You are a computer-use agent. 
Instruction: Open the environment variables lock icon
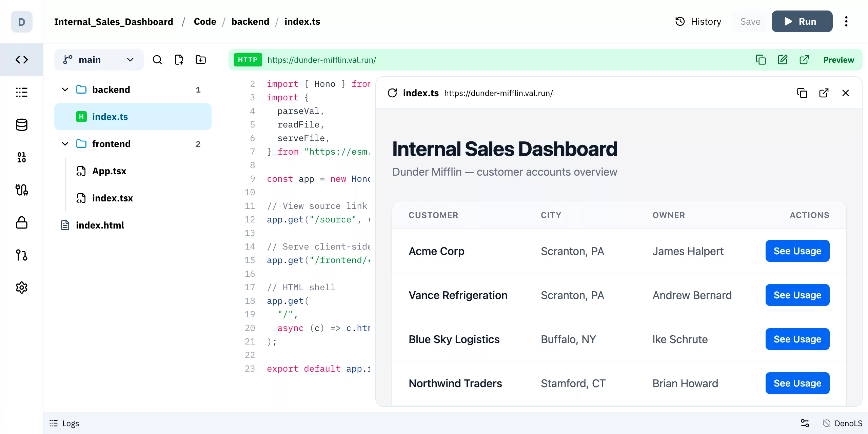21,222
